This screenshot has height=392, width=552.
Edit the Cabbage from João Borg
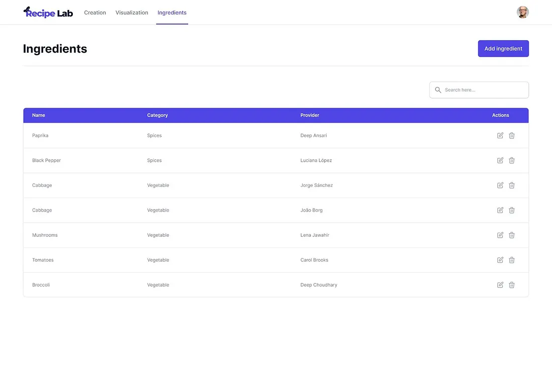[500, 210]
